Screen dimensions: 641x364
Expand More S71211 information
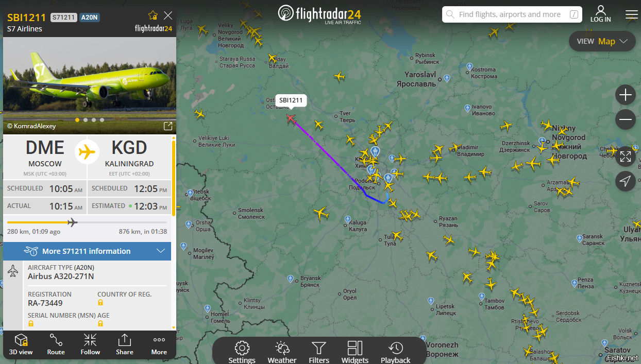(x=87, y=251)
